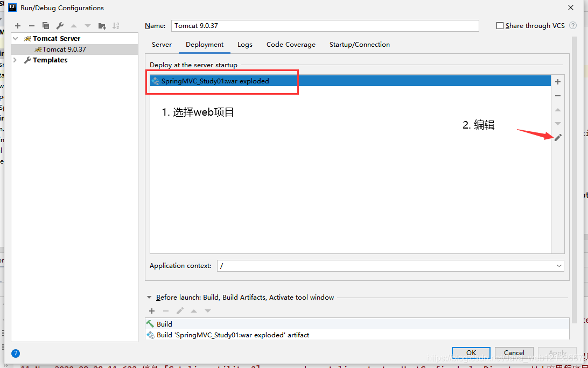Image resolution: width=588 pixels, height=368 pixels.
Task: Edit before launch task pencil icon
Action: 180,311
